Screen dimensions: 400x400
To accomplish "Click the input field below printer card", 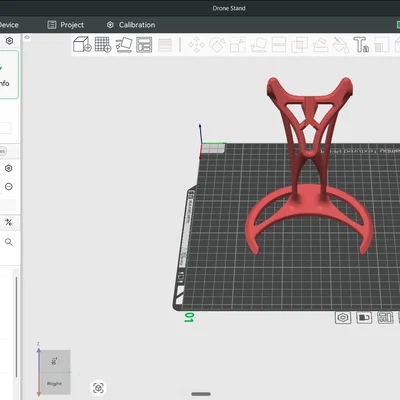I will click(x=5, y=128).
